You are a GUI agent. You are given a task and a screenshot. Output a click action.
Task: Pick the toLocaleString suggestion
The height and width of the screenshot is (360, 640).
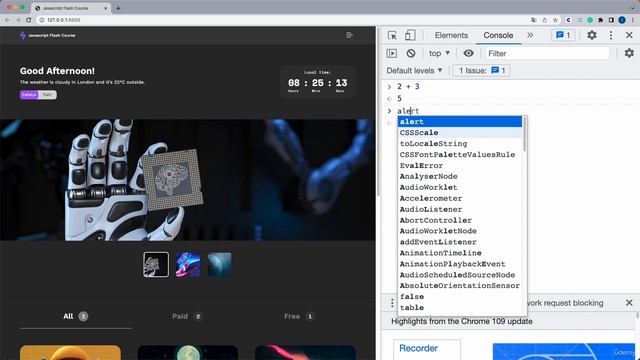coord(460,144)
